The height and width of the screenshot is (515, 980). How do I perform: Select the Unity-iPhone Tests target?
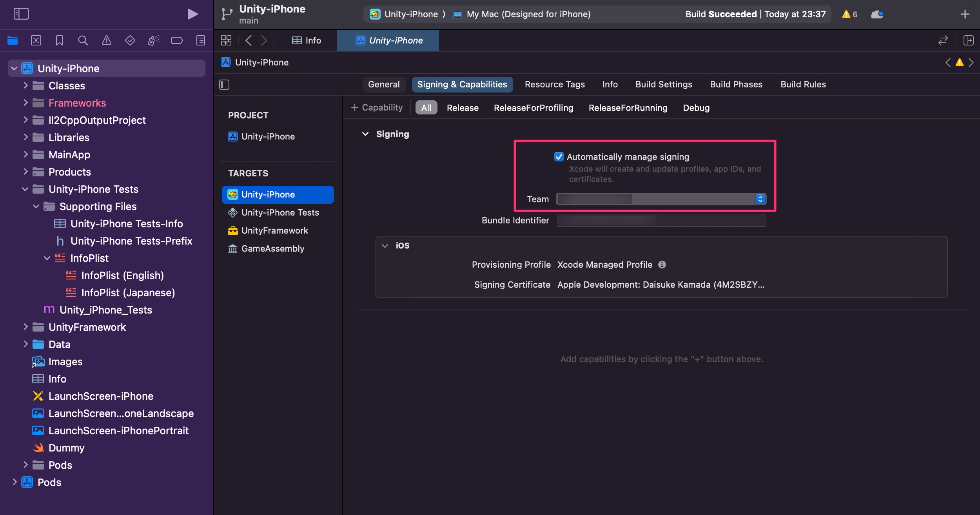278,212
